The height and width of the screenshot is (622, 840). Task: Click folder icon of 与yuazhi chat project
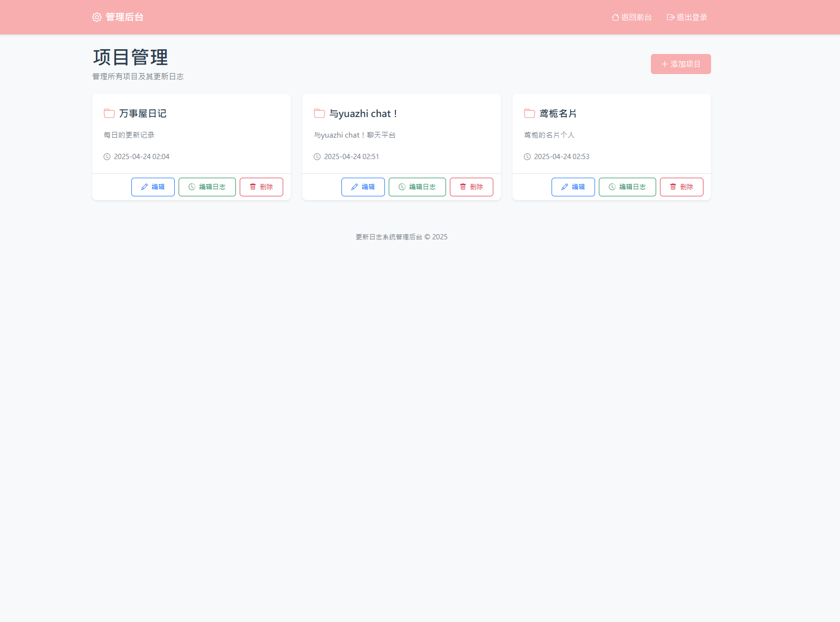point(319,113)
